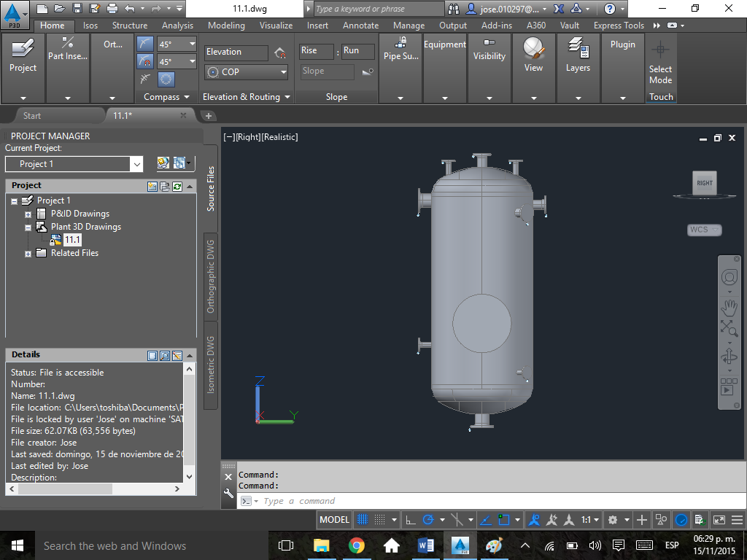Click the Zoom Extents navigation icon
This screenshot has height=560, width=747.
729,328
